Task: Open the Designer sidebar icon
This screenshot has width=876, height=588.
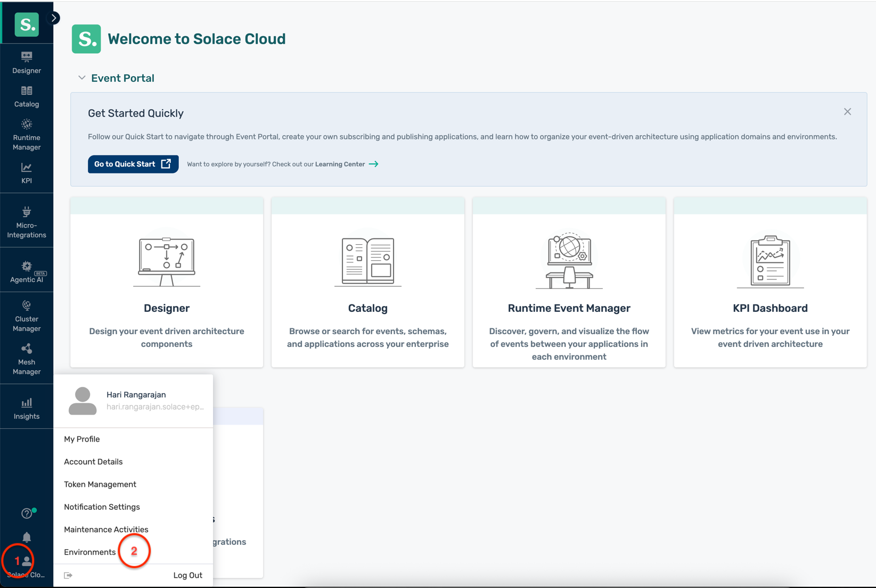Action: tap(26, 62)
